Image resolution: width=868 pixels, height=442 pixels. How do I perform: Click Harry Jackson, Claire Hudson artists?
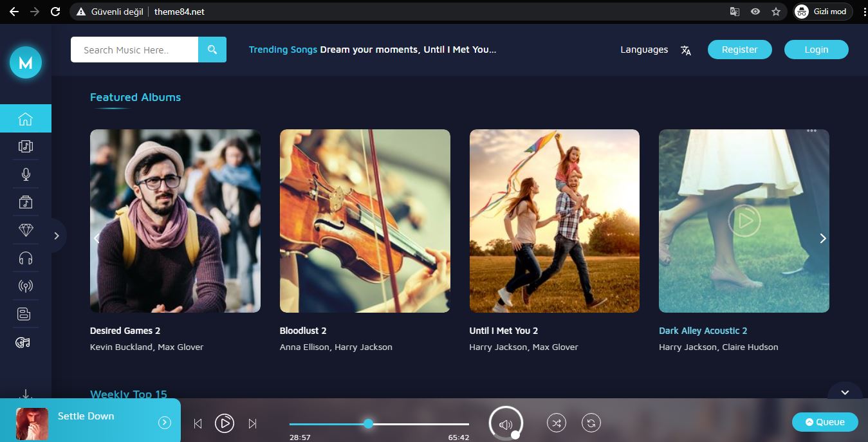pyautogui.click(x=719, y=347)
